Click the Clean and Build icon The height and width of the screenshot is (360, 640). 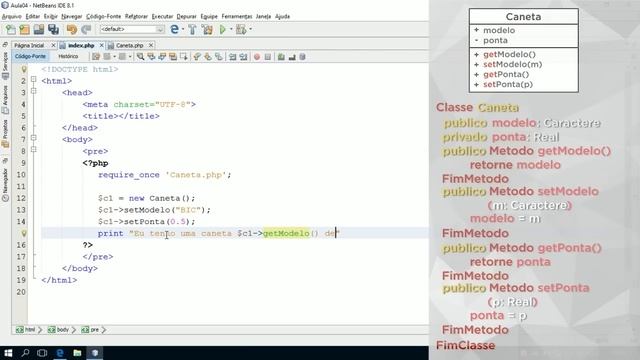(x=207, y=29)
